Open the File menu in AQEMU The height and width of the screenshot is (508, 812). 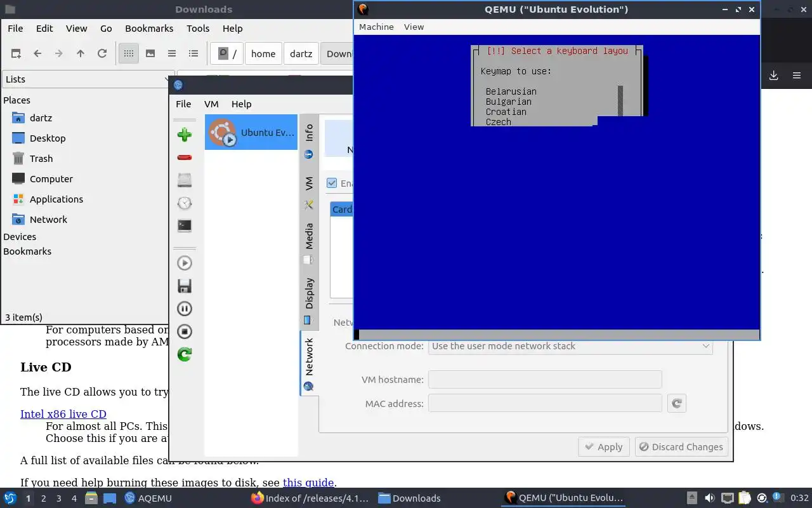pos(183,104)
